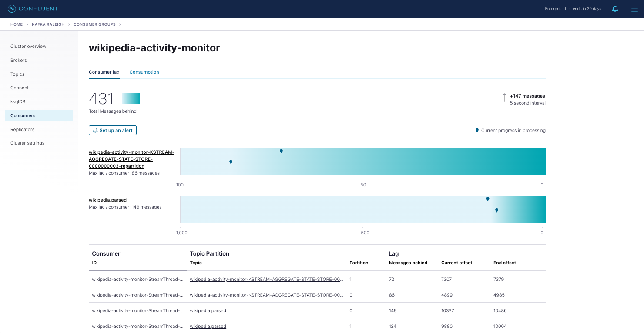Click lower lag marker on wikipedia.parsed bar
Screen dimensions: 644x334
coord(496,210)
